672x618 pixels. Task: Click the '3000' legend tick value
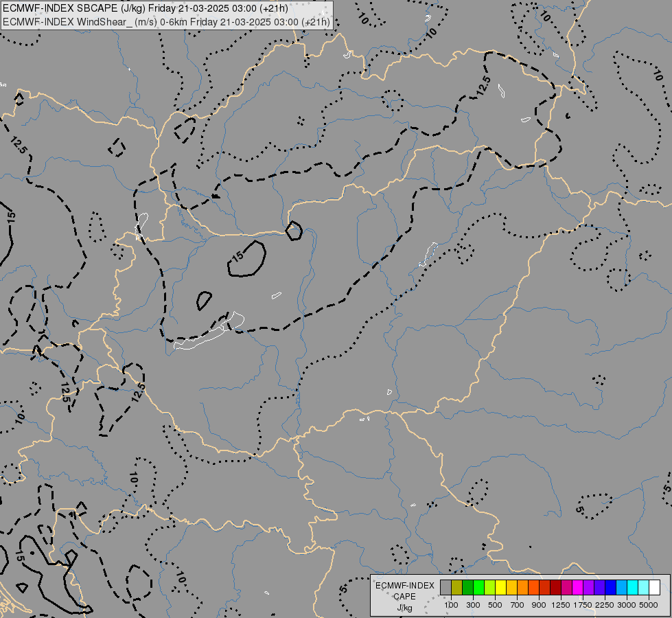[x=627, y=605]
